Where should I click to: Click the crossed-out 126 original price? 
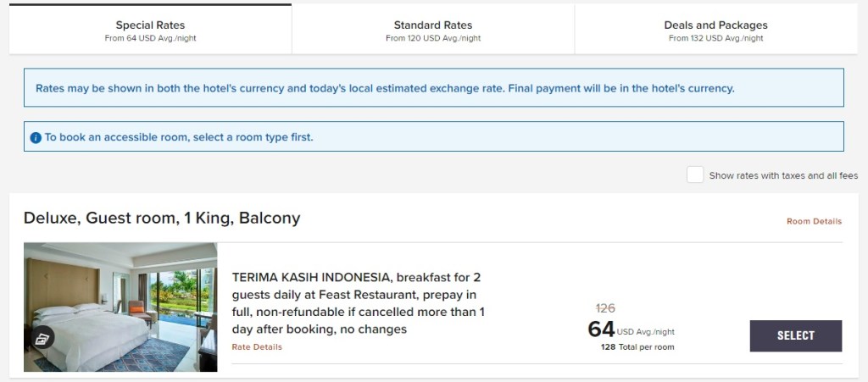[606, 309]
